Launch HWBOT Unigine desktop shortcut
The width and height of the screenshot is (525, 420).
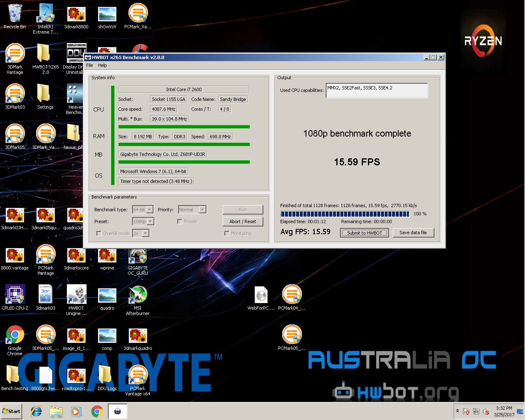click(76, 300)
